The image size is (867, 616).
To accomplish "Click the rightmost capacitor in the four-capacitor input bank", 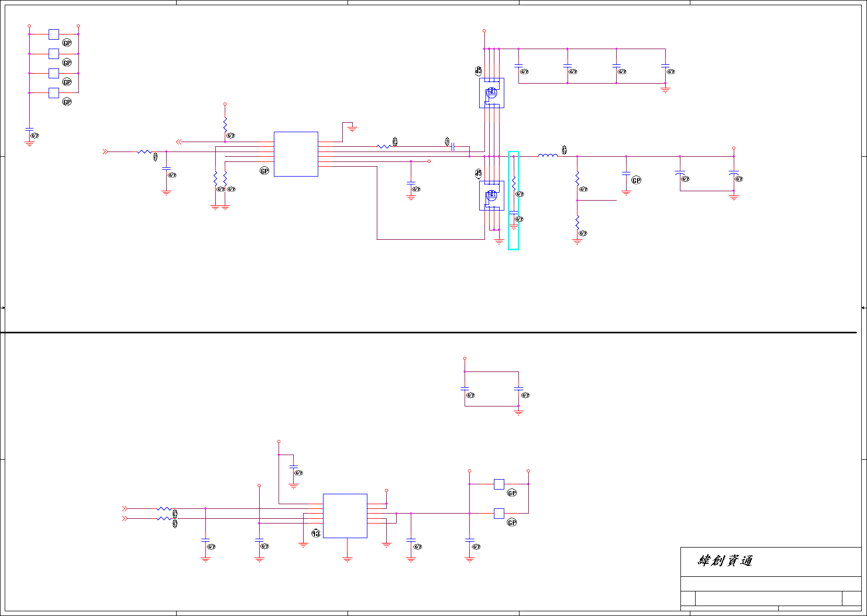I will [665, 66].
